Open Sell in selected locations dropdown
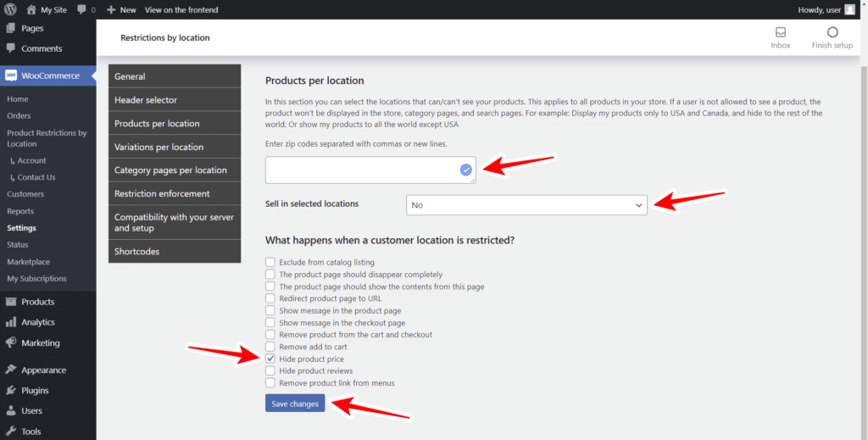The width and height of the screenshot is (868, 440). coord(526,205)
